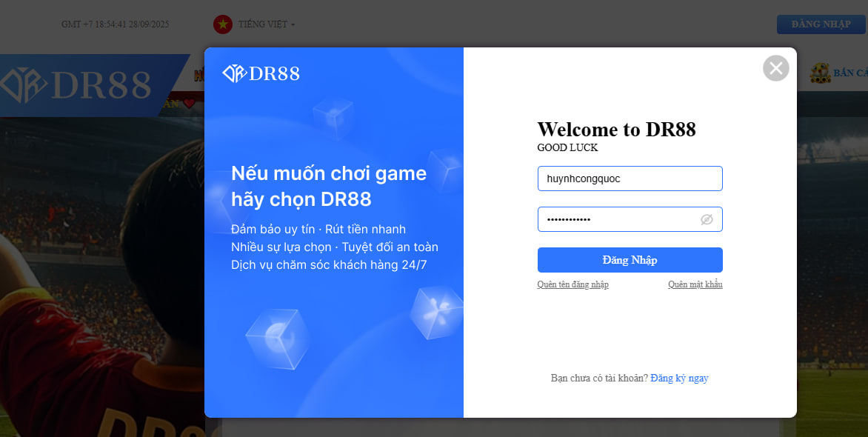Focus the masked password input field
The height and width of the screenshot is (437, 868).
618,219
